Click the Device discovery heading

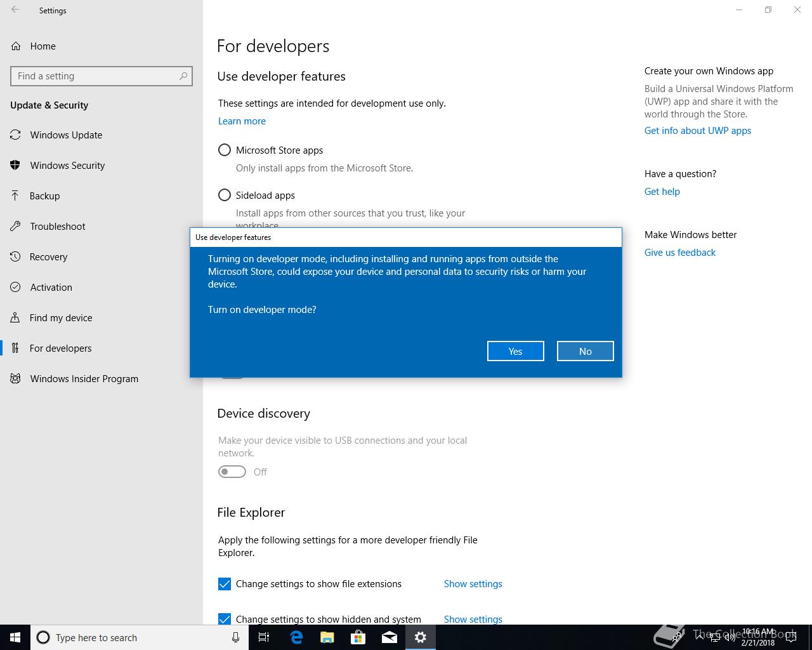(x=264, y=413)
